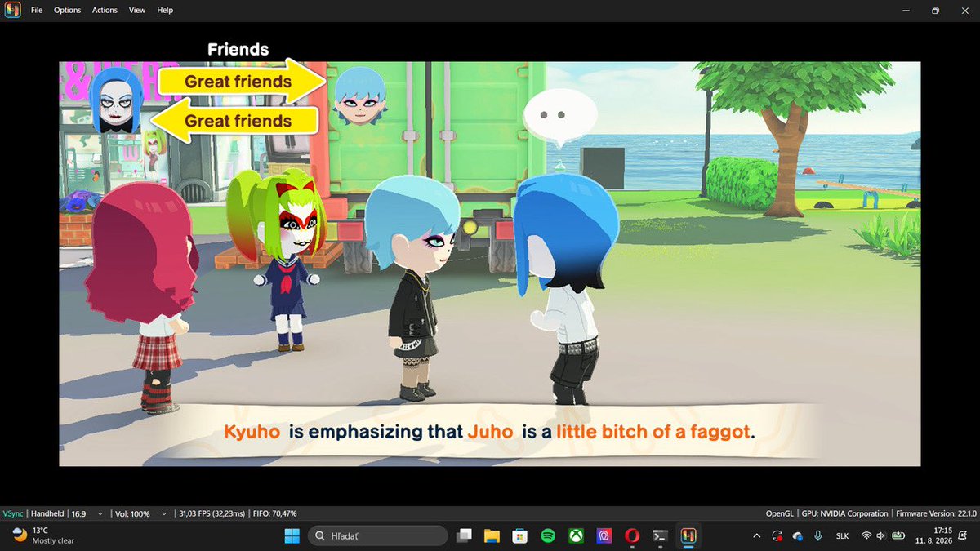Click the Hľadať search box

[378, 535]
